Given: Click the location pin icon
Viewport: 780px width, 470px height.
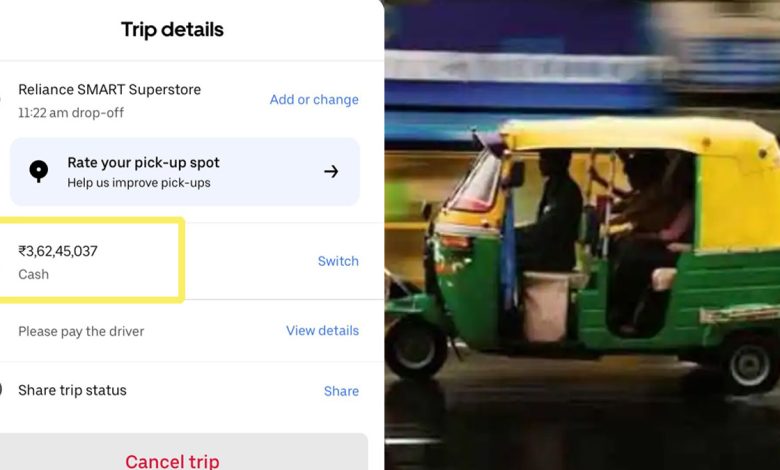Looking at the screenshot, I should [x=38, y=172].
